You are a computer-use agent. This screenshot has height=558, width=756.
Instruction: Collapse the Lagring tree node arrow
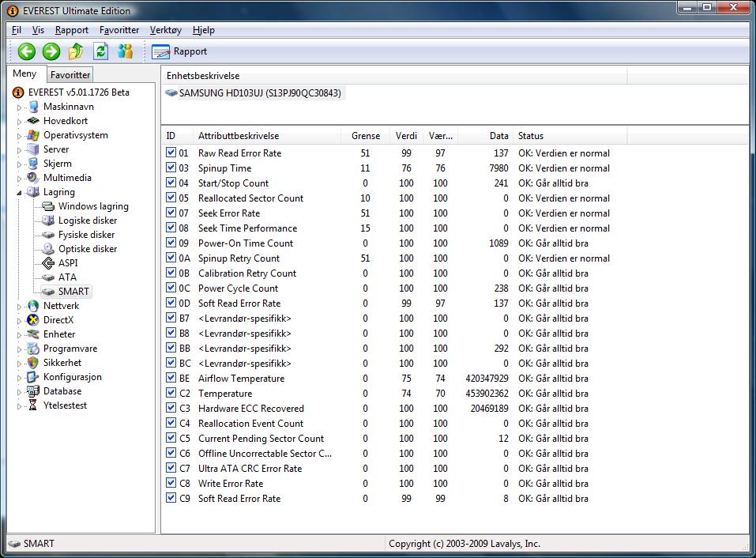point(19,192)
